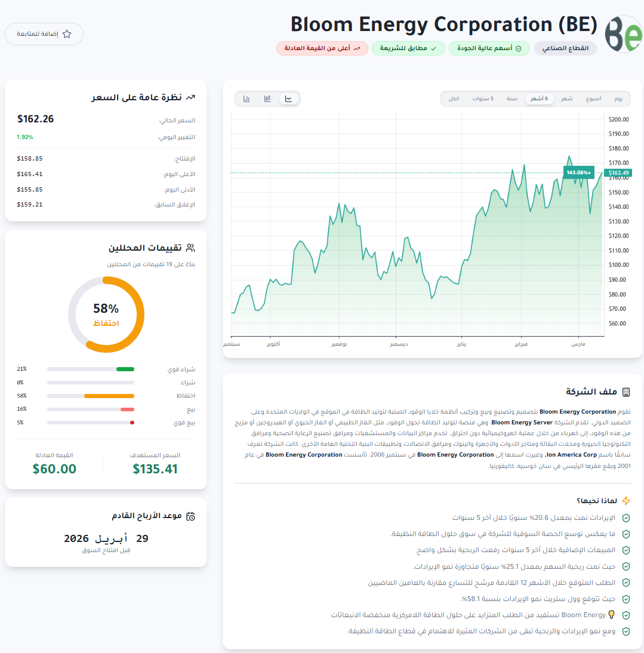Click the lightbulb icon in Bloom Energy bullet
This screenshot has width=644, height=653.
[x=612, y=615]
